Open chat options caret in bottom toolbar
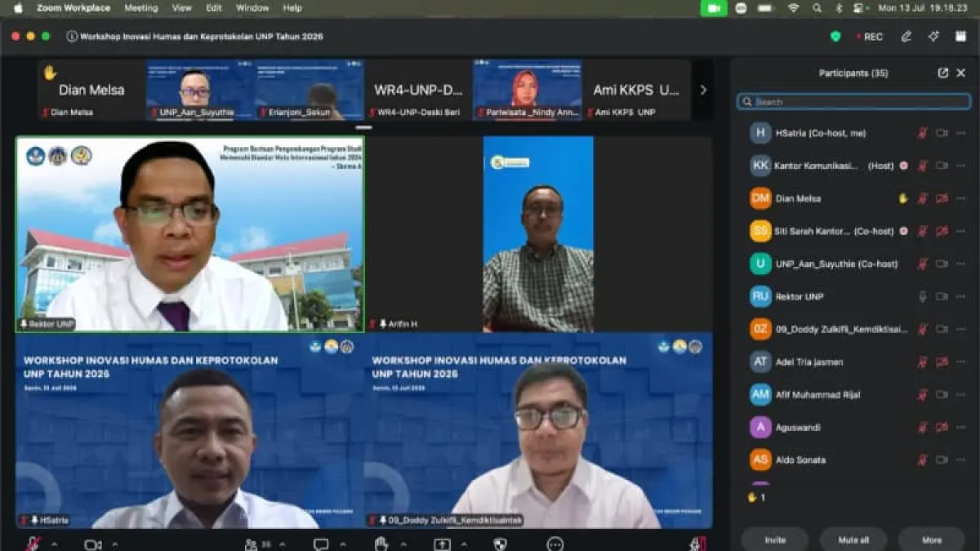980x551 pixels. 343,544
